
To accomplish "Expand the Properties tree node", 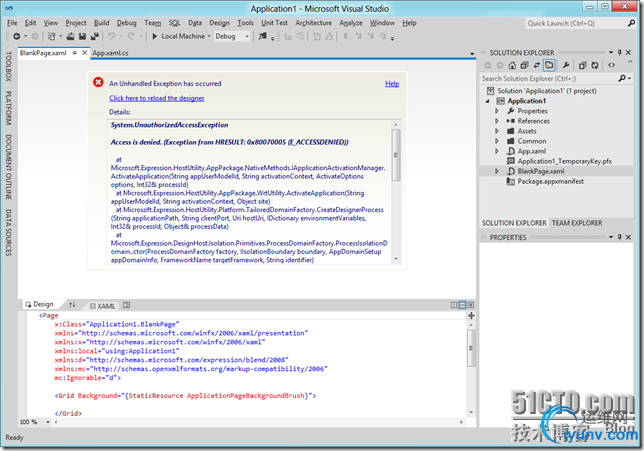I will pos(497,111).
